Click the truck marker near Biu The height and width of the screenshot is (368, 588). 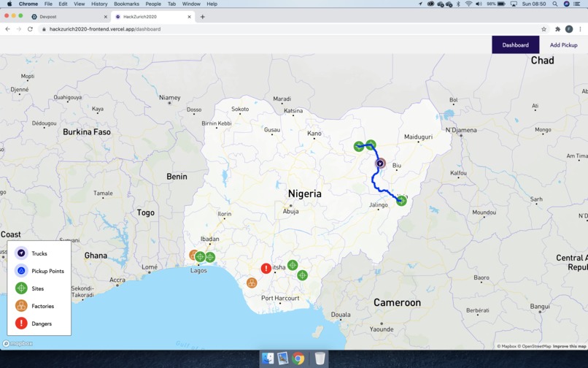tap(380, 164)
